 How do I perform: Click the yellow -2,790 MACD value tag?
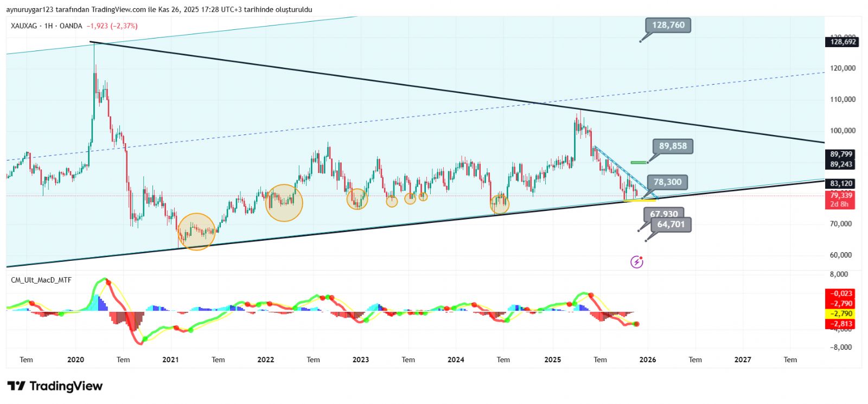point(840,314)
